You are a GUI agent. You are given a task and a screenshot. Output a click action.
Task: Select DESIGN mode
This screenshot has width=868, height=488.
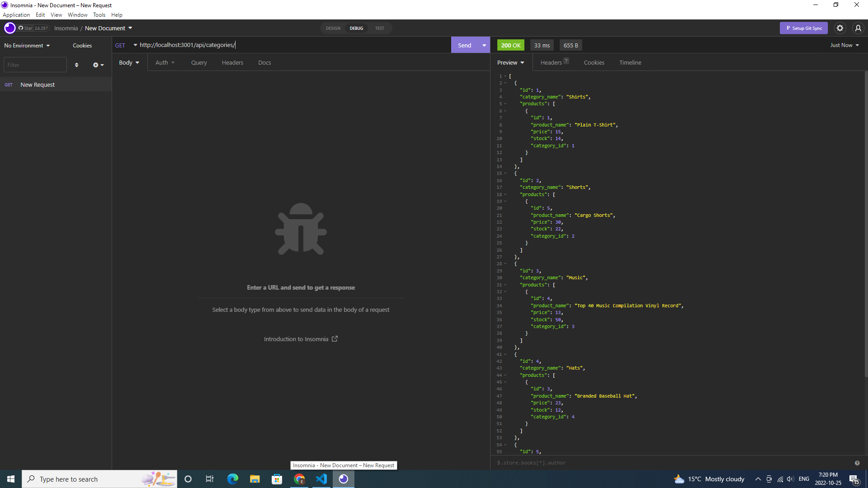pos(333,28)
